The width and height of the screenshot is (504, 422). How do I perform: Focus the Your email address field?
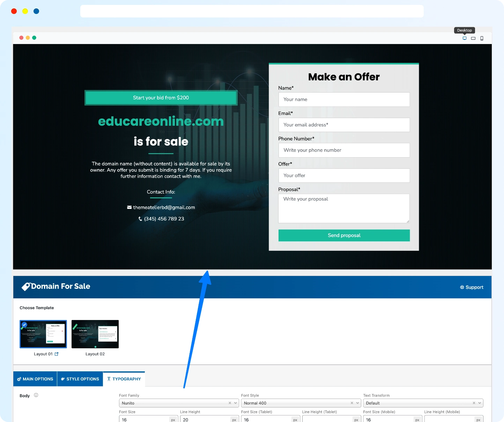tap(344, 125)
